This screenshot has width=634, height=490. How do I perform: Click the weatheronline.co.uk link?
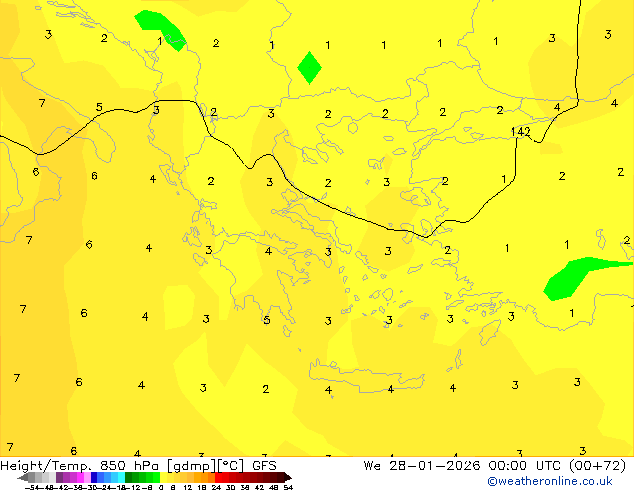550,481
